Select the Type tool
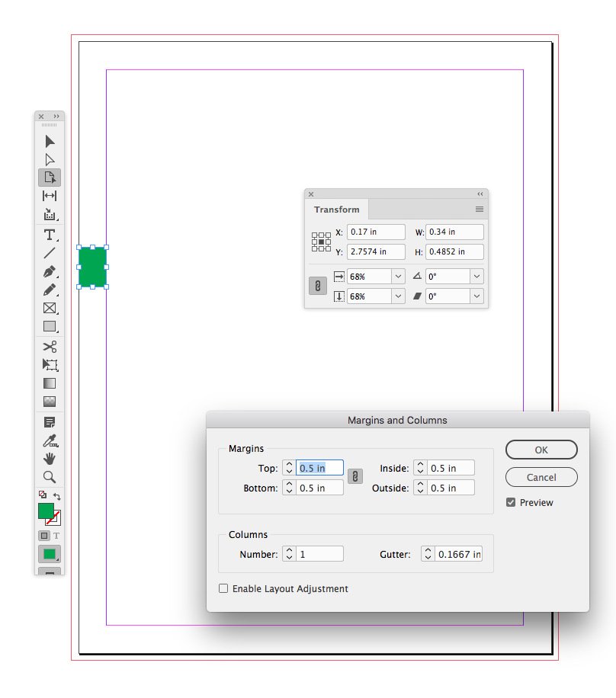Viewport: 616px width, 698px height. 50,235
